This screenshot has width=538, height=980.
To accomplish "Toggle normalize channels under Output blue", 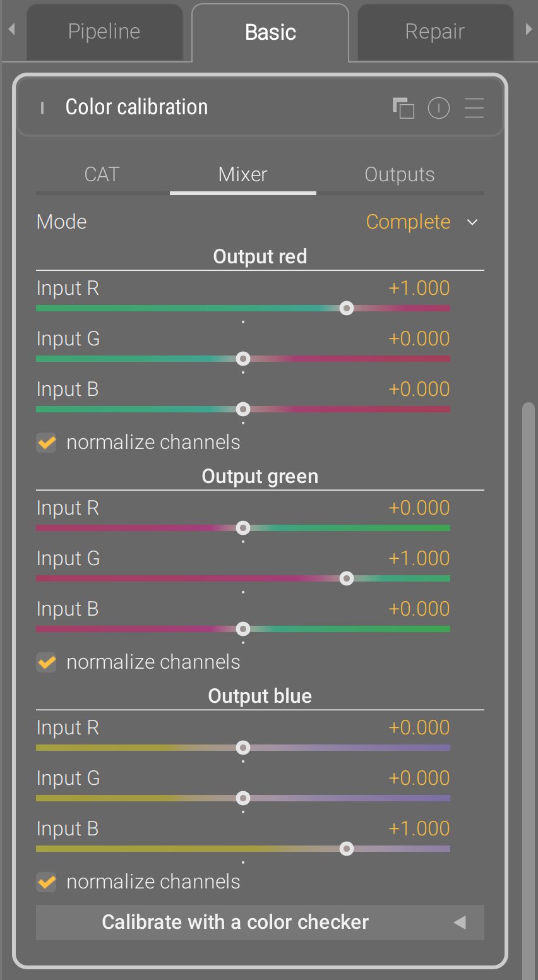I will (47, 882).
